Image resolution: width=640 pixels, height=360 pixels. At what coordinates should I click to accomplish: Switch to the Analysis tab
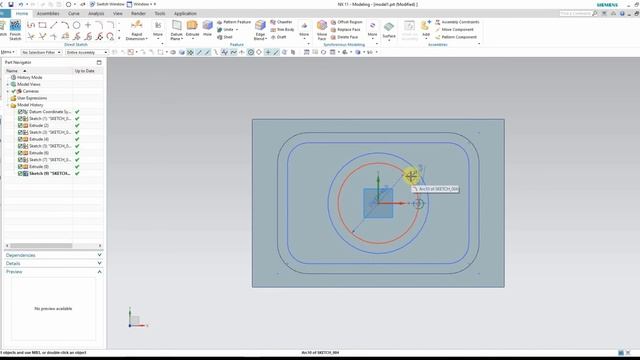click(96, 13)
